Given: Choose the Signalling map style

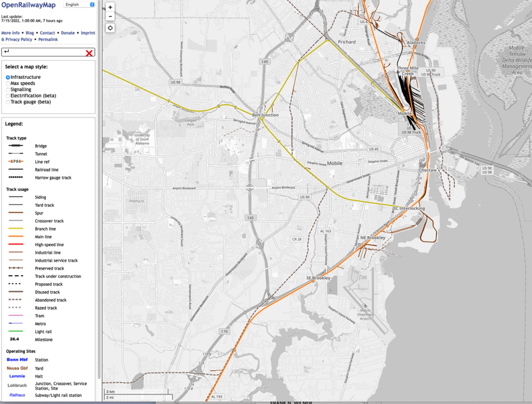Looking at the screenshot, I should [x=8, y=89].
